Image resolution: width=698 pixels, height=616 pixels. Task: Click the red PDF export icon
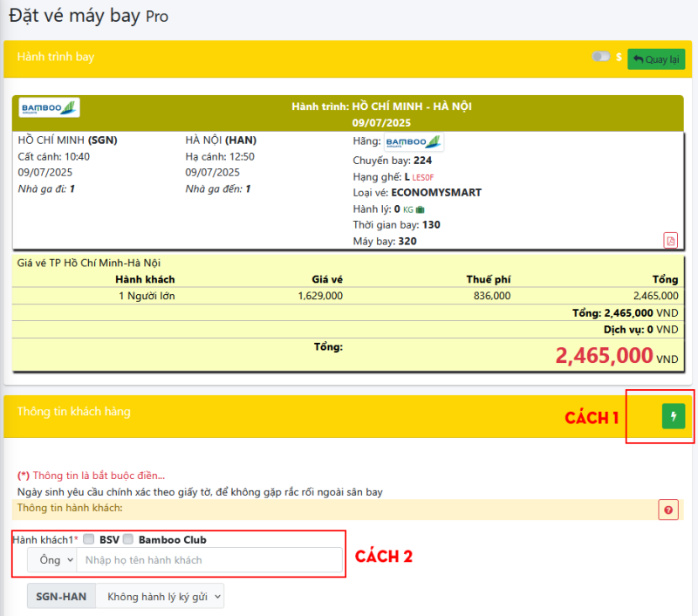click(670, 240)
